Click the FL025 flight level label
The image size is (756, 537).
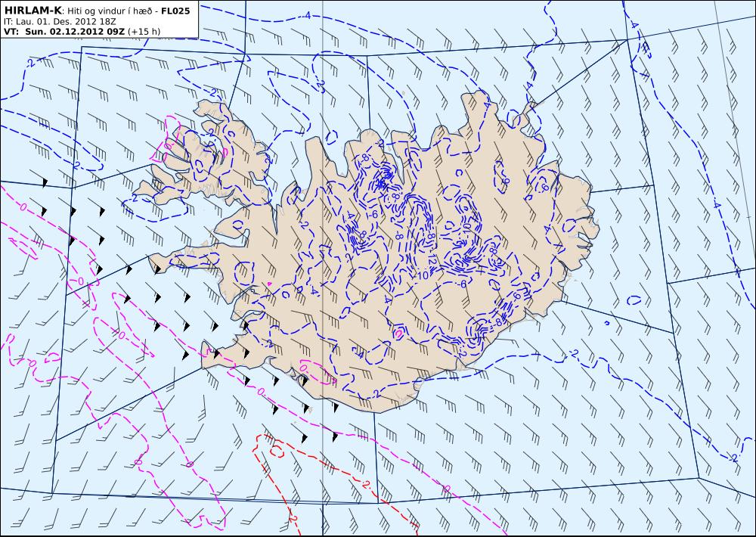pos(175,11)
